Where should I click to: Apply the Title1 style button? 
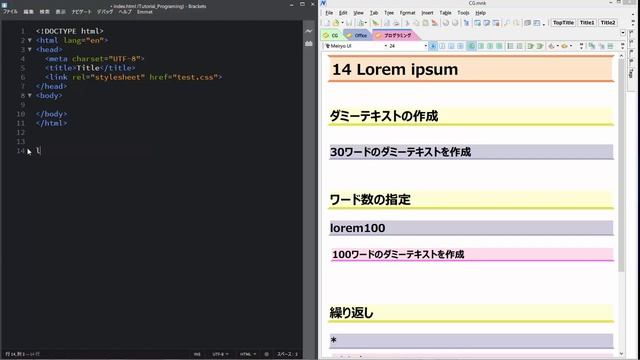pyautogui.click(x=587, y=23)
